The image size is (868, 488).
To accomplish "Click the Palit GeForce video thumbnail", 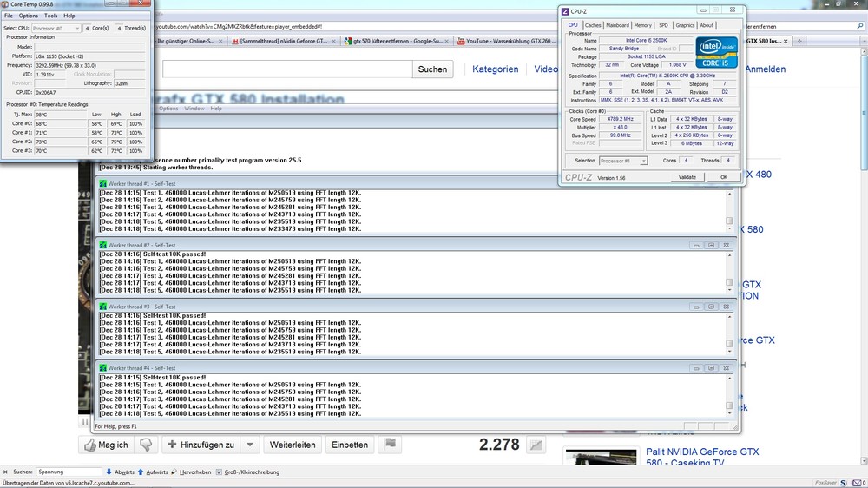I will point(602,457).
